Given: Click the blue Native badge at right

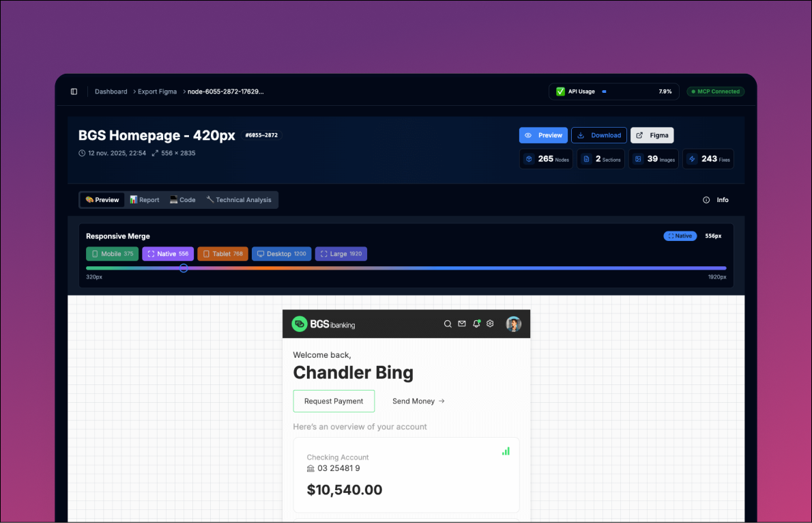Looking at the screenshot, I should click(x=680, y=236).
